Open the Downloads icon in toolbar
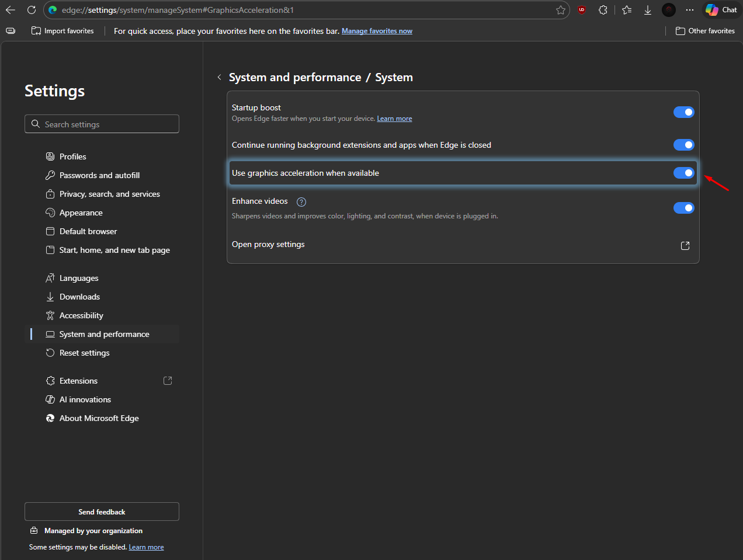The height and width of the screenshot is (560, 743). (x=648, y=10)
